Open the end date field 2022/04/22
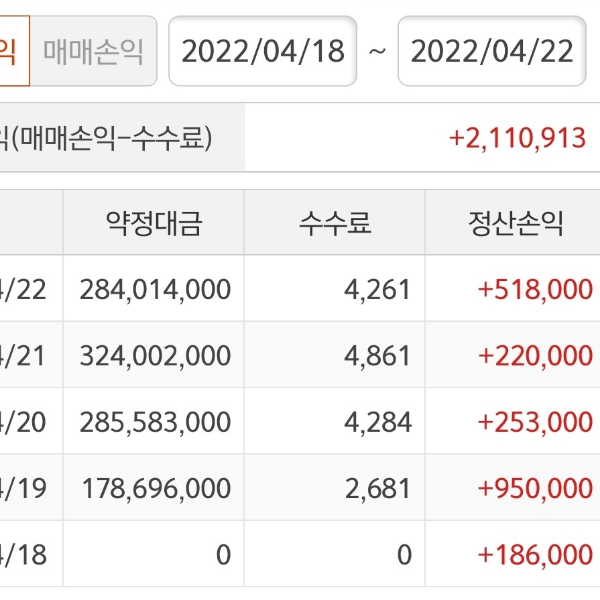600x600 pixels. [492, 52]
